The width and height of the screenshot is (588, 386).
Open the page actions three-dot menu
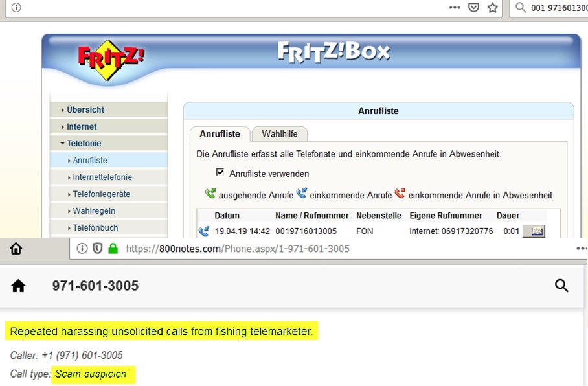[455, 7]
